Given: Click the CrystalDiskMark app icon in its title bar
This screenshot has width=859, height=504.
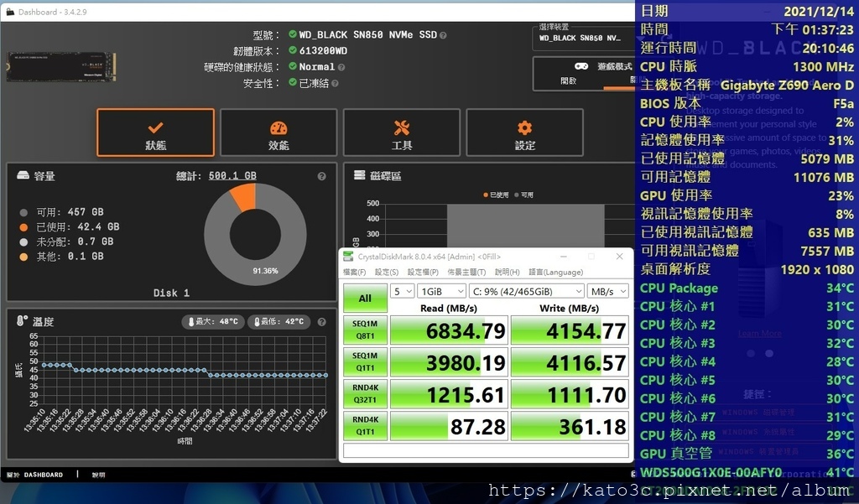Looking at the screenshot, I should (x=348, y=257).
